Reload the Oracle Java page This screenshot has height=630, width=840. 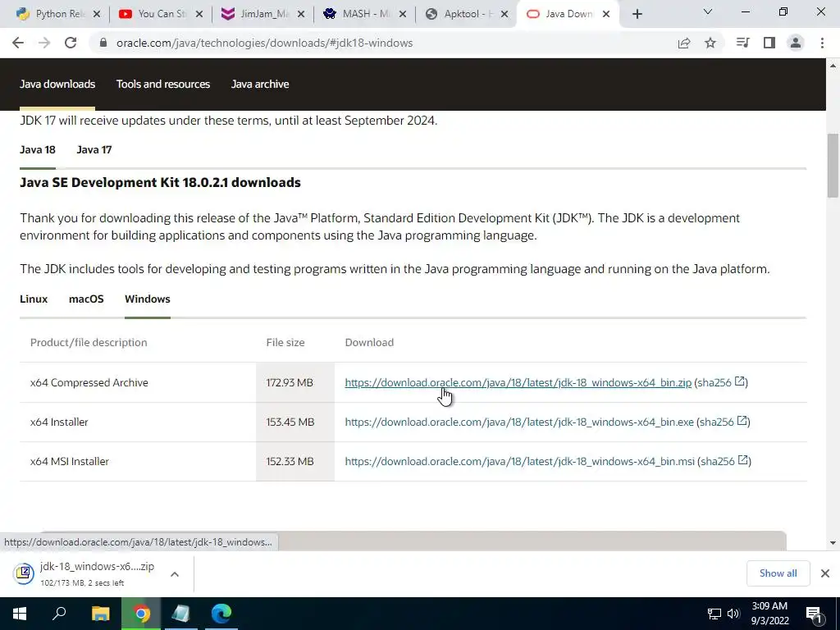[x=71, y=43]
